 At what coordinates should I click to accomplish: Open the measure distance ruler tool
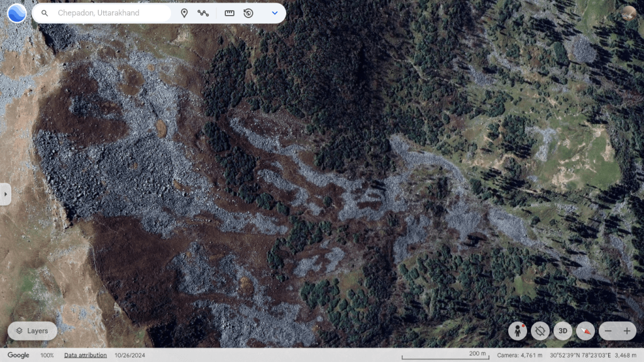coord(230,13)
